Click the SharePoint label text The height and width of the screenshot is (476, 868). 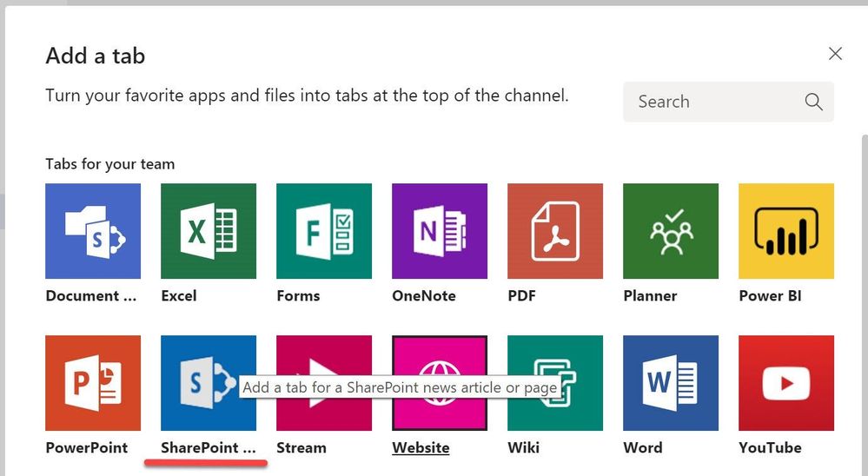(209, 448)
